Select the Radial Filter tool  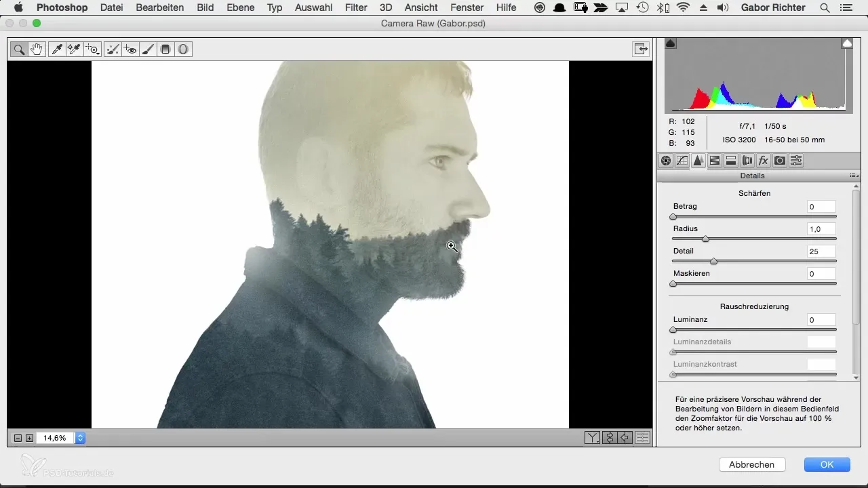point(183,49)
